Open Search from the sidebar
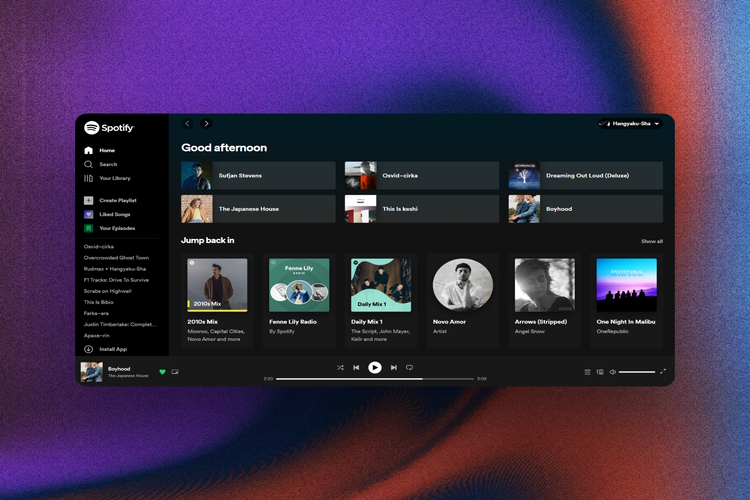The width and height of the screenshot is (750, 500). pos(100,164)
